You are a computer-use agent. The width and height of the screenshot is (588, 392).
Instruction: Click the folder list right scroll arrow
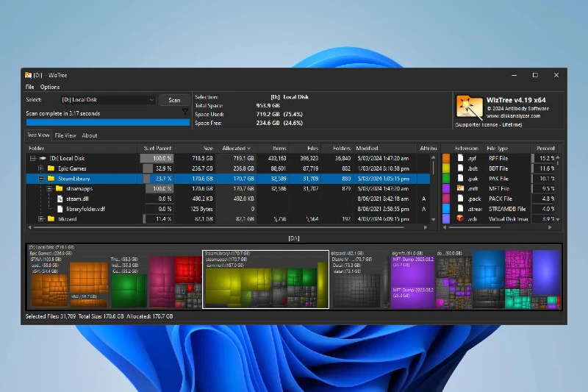coord(426,227)
